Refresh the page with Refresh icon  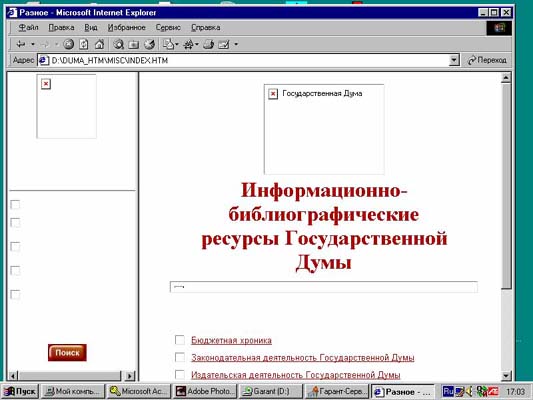point(84,44)
